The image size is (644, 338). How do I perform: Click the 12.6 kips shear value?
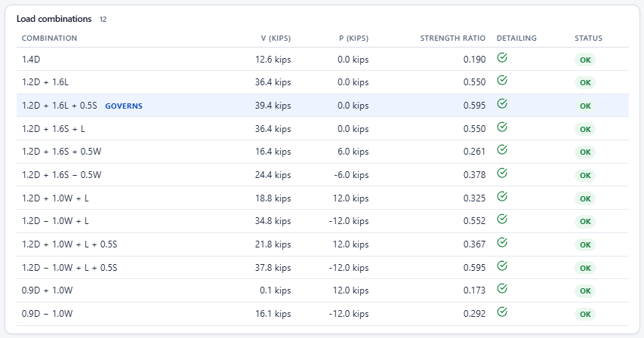(273, 60)
